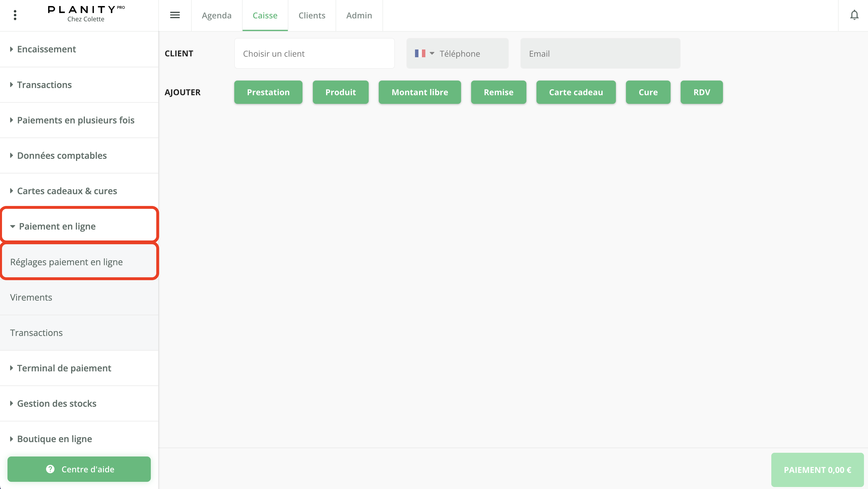The image size is (868, 489).
Task: Open notifications bell icon
Action: (x=854, y=15)
